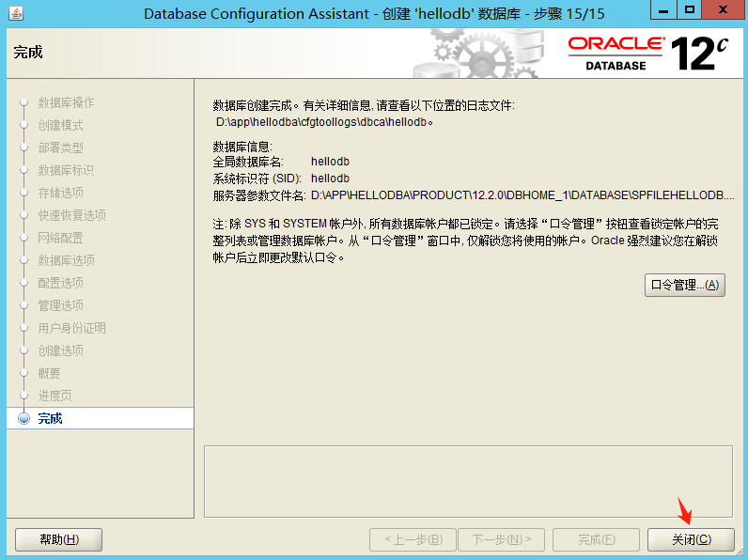Click the 全局数据库名 value hellodb
Screen dimensions: 748x560
[x=330, y=162]
